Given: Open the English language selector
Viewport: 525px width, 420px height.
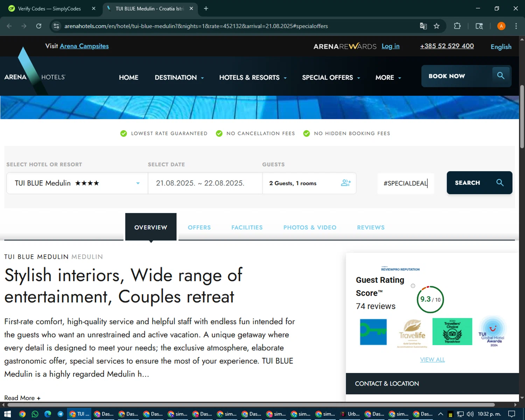Looking at the screenshot, I should pyautogui.click(x=501, y=47).
